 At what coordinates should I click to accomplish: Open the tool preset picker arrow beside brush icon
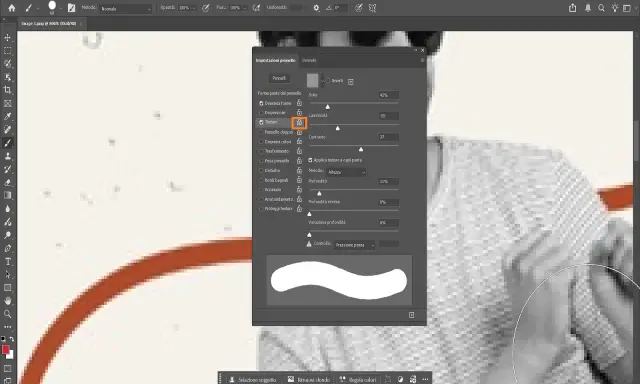[x=37, y=8]
